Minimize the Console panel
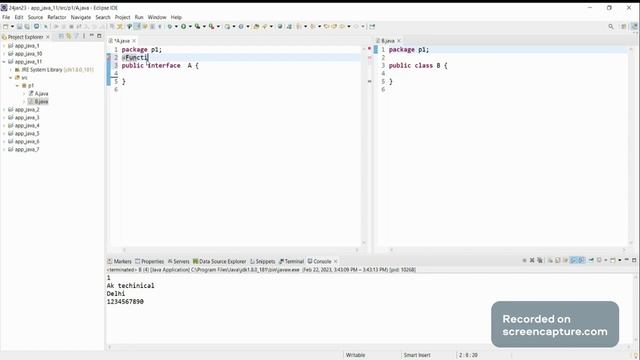This screenshot has height=360, width=640. tap(627, 260)
